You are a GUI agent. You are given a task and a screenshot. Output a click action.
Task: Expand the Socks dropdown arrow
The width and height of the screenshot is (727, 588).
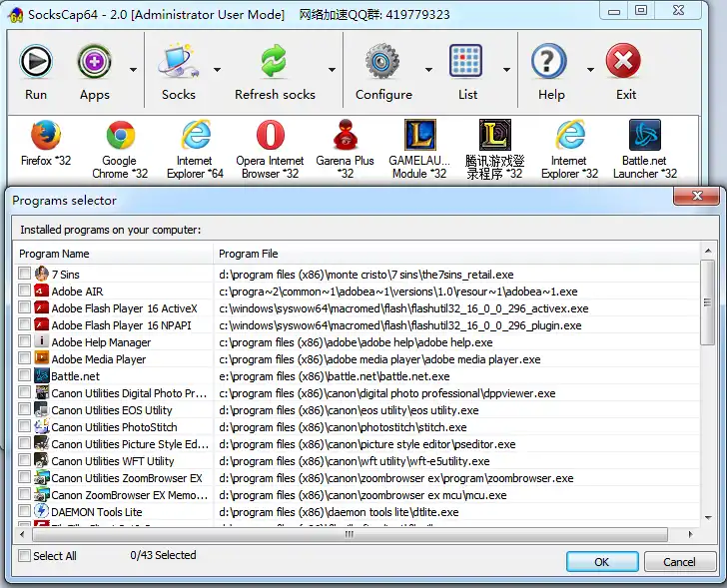click(217, 70)
